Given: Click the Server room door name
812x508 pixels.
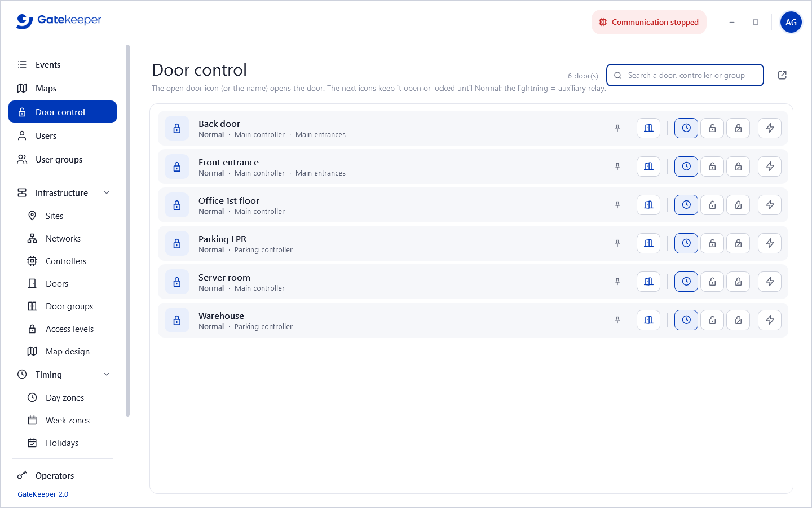Looking at the screenshot, I should pos(224,277).
